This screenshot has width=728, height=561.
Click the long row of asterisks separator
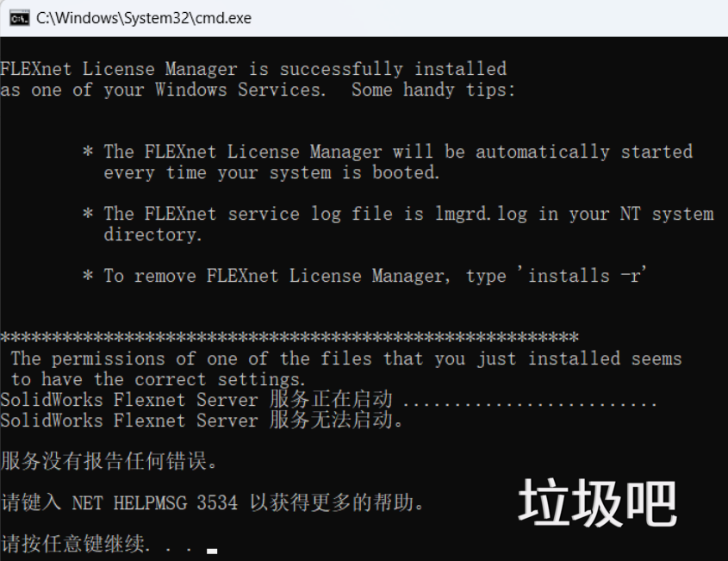click(289, 338)
